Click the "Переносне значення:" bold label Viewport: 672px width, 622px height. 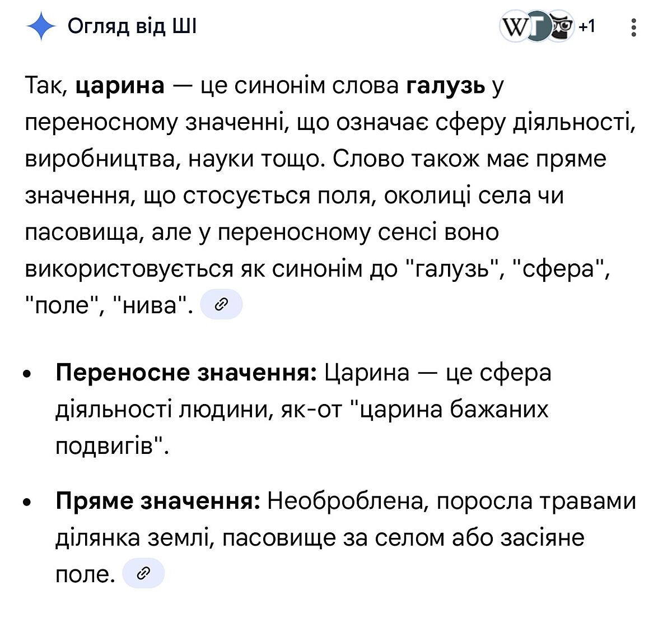tap(186, 373)
